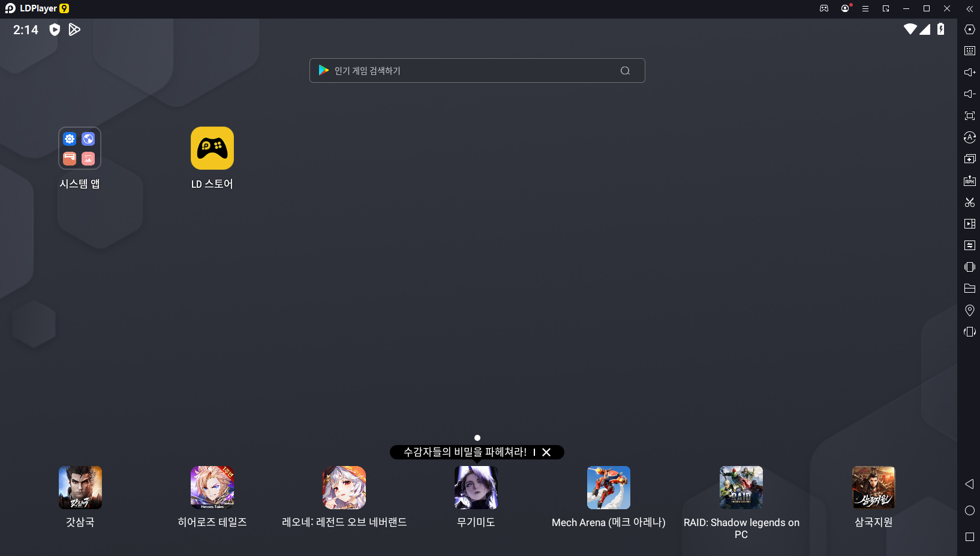
Task: Open RAID: Shadow legends on PC
Action: click(x=741, y=488)
